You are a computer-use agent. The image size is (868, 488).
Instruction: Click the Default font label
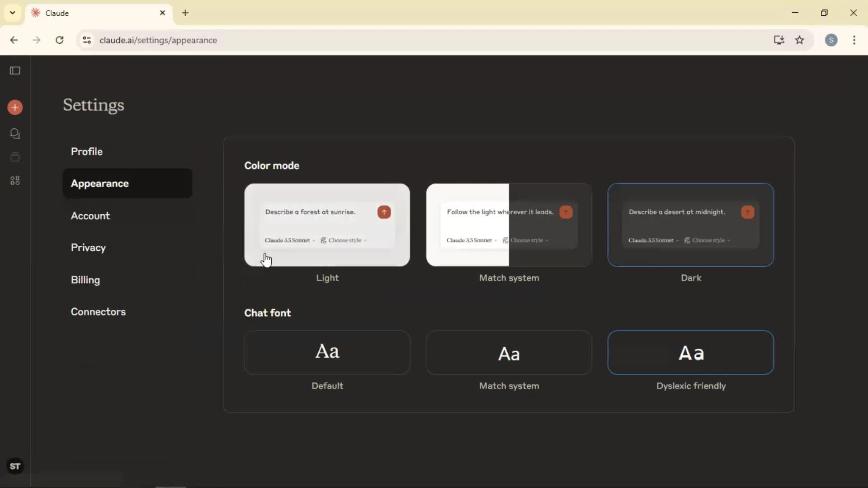pos(327,386)
